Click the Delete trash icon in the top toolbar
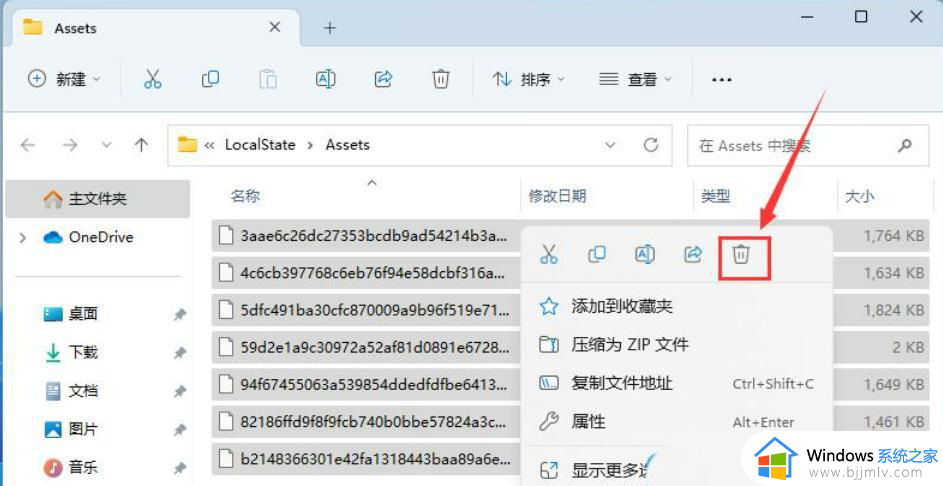 click(x=441, y=79)
